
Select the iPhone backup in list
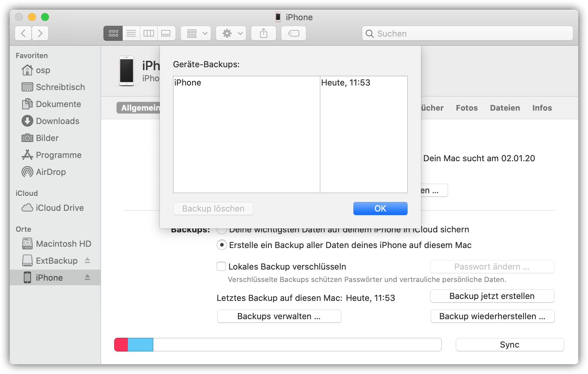[246, 83]
